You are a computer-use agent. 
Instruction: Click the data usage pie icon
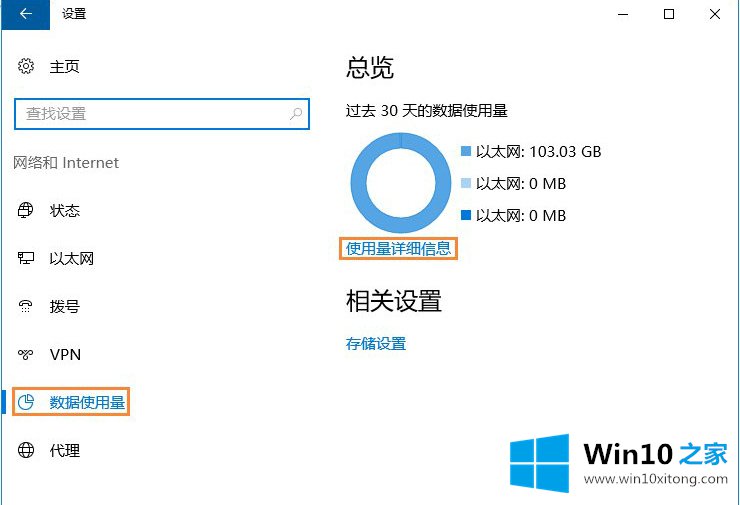pos(26,403)
